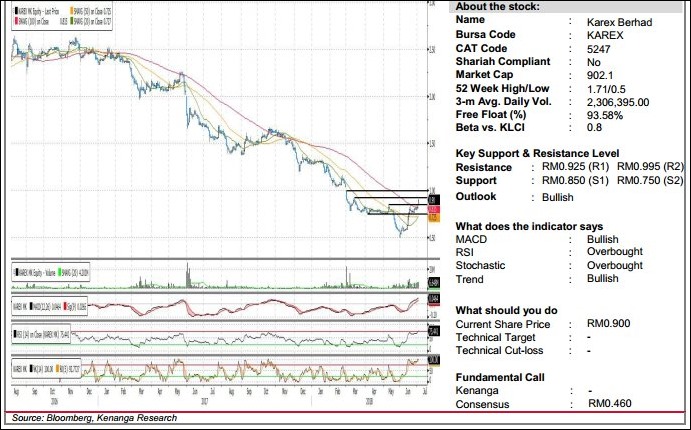691x430 pixels.
Task: Click the red SMAVG (100) legend swatch
Action: [x=16, y=21]
